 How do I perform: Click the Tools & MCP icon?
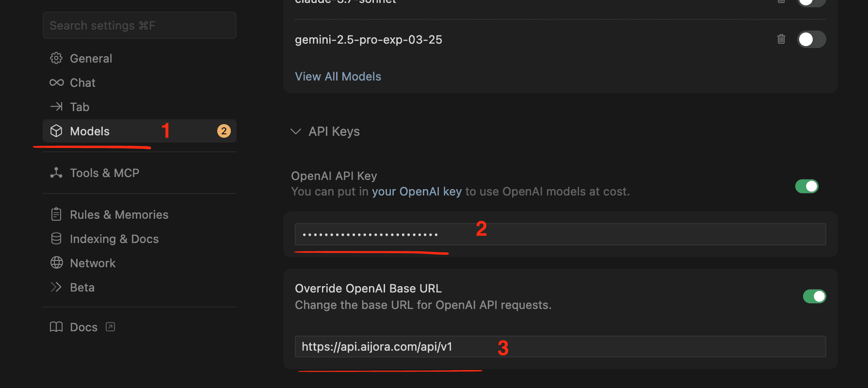[x=56, y=173]
